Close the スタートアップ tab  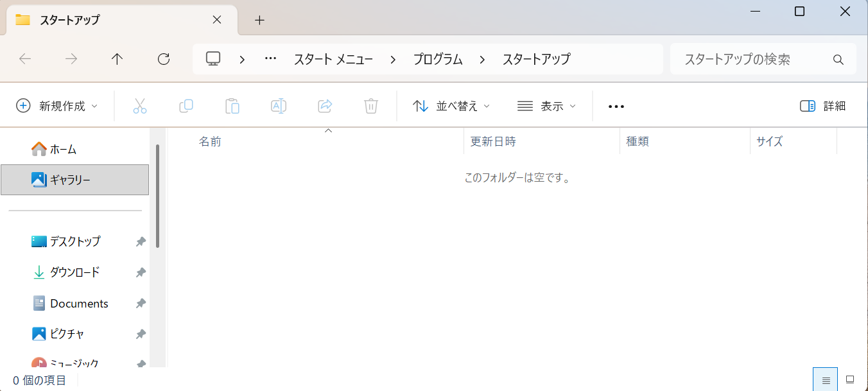[217, 20]
